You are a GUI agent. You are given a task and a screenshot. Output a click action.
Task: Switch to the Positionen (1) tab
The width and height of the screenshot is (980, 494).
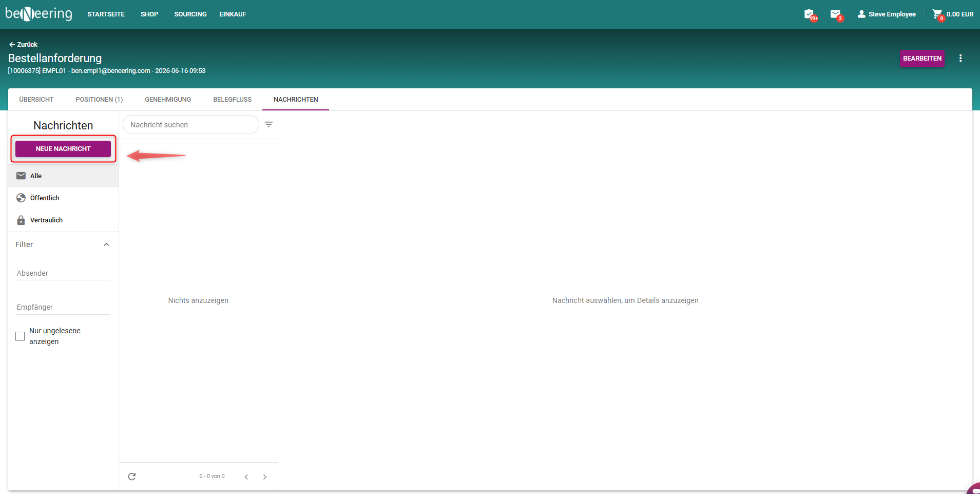(99, 100)
